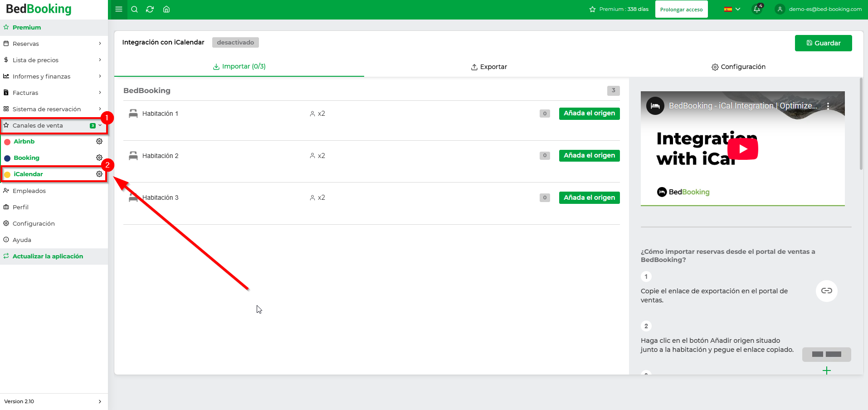This screenshot has width=868, height=410.
Task: Click Actualizar la aplicación link
Action: tap(48, 256)
